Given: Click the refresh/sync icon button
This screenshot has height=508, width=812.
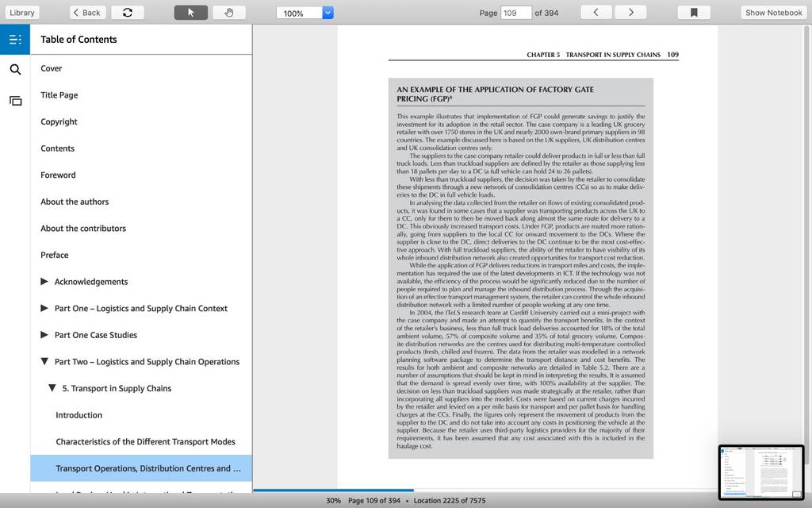Looking at the screenshot, I should pos(128,13).
